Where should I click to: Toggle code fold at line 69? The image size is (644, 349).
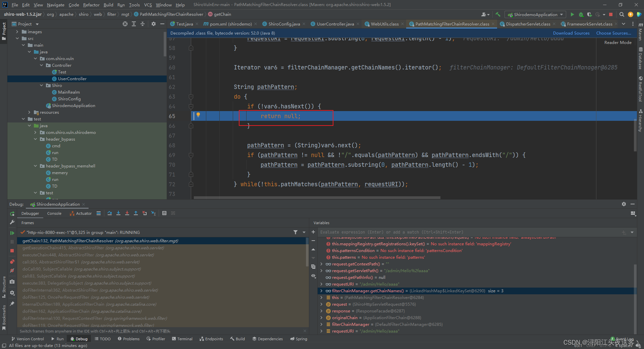click(x=191, y=155)
